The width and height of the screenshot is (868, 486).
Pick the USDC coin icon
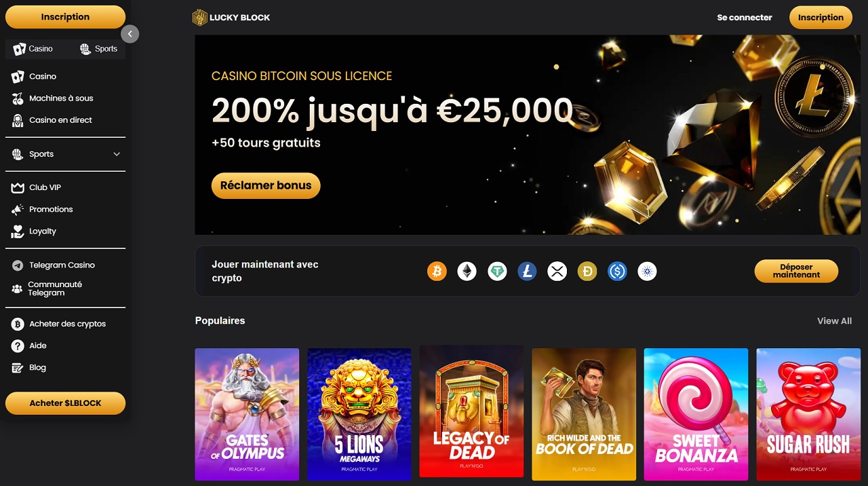click(617, 272)
